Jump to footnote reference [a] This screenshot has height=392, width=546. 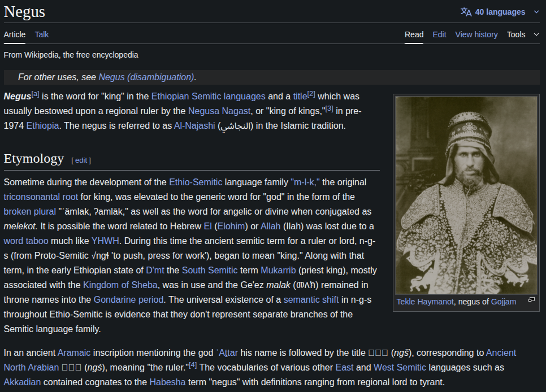36,94
